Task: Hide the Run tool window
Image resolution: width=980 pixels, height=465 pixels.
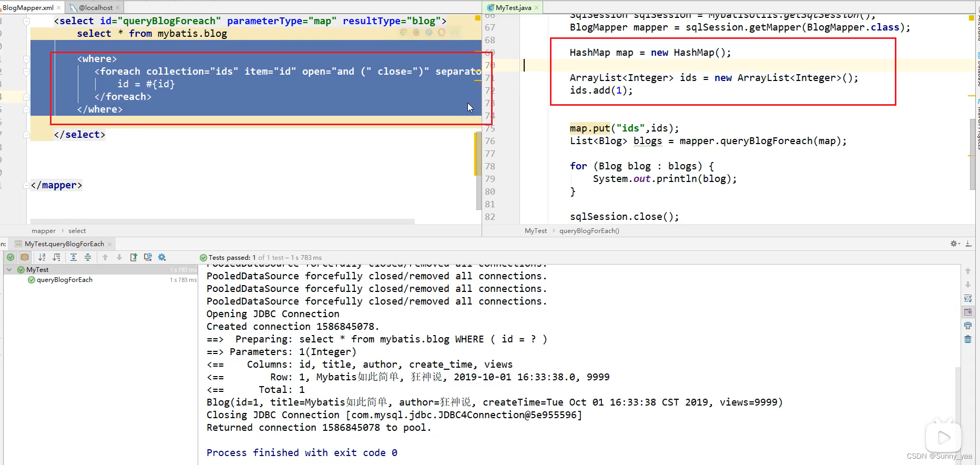Action: click(x=968, y=244)
